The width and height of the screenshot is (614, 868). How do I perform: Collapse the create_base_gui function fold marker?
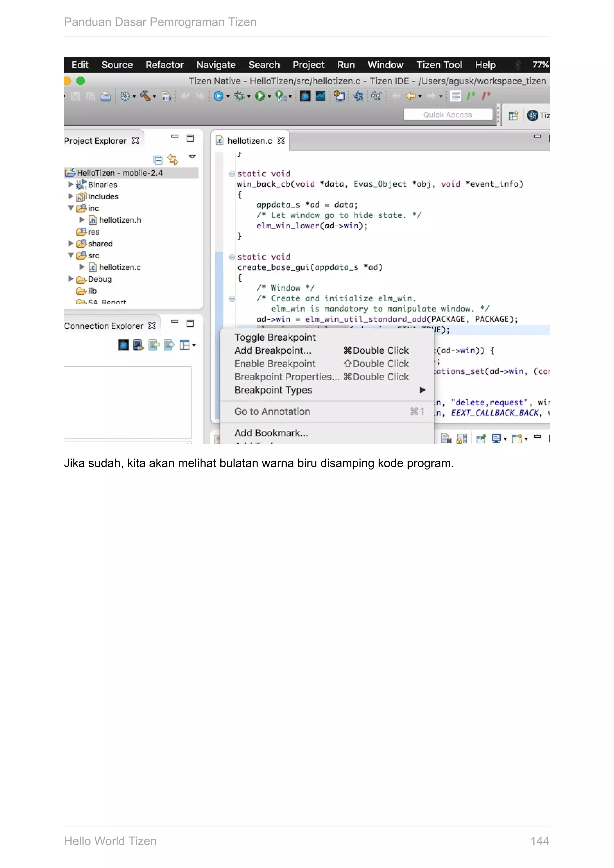coord(232,257)
